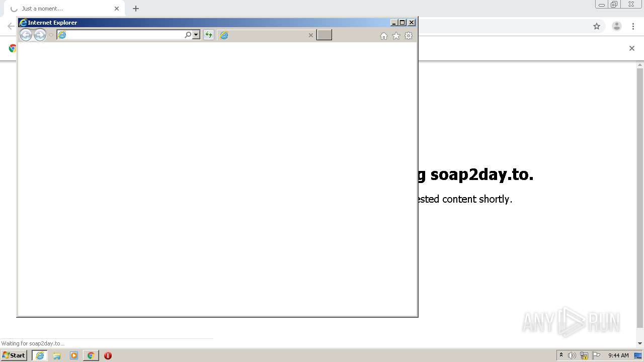Screen dimensions: 644x362
Task: Open the Action Center flag icon
Action: point(596,355)
